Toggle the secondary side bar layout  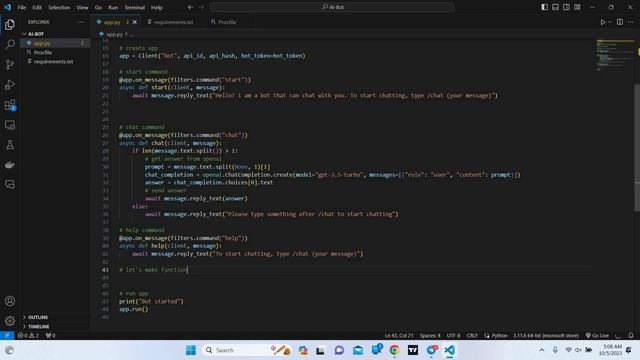(567, 7)
